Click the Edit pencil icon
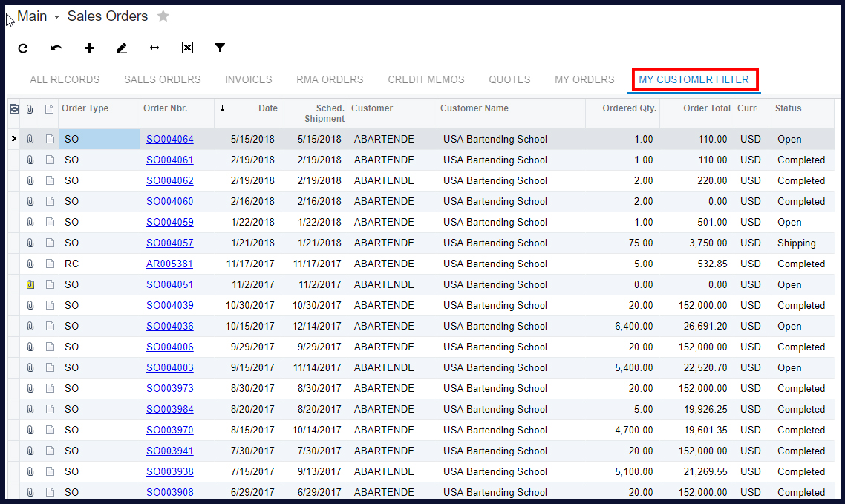This screenshot has height=504, width=845. tap(122, 48)
